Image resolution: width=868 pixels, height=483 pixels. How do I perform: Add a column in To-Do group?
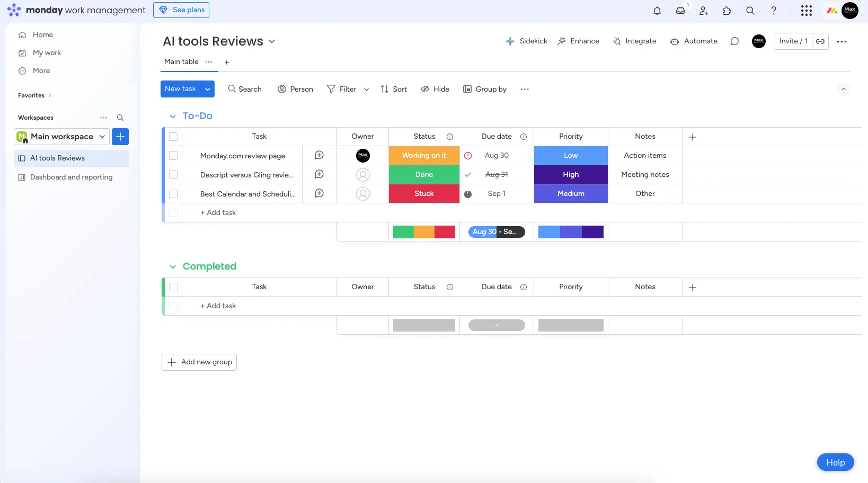[693, 137]
